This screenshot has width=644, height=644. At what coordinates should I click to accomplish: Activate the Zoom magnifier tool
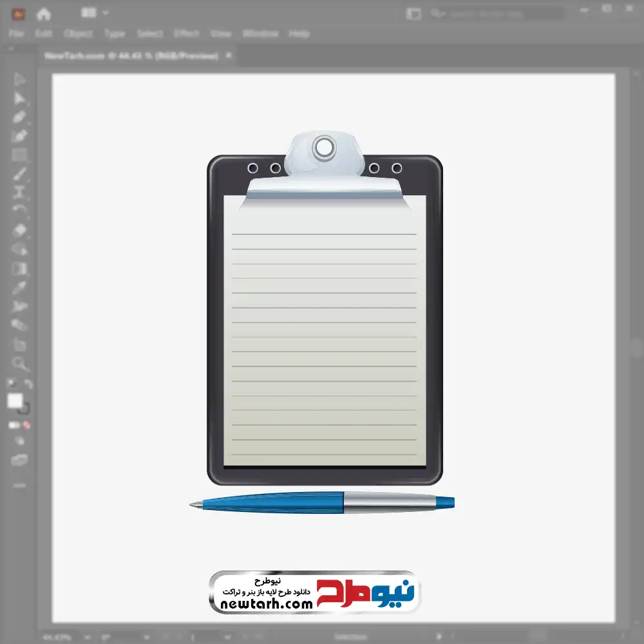(x=20, y=364)
